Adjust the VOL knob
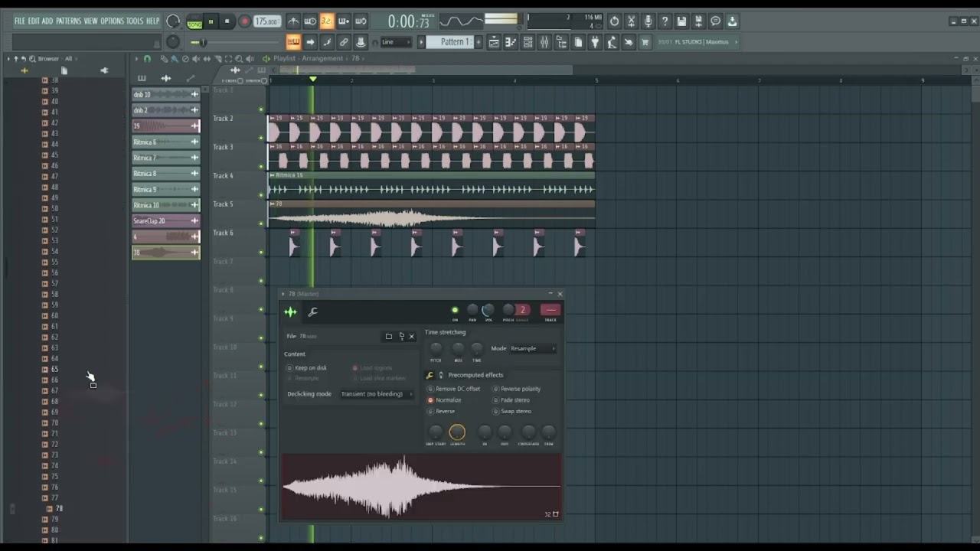This screenshot has height=551, width=980. click(488, 310)
